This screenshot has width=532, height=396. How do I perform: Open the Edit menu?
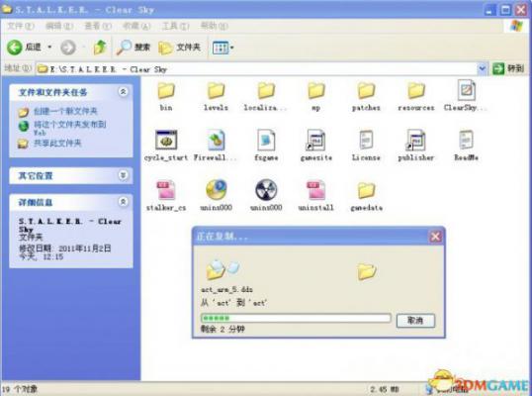click(x=59, y=26)
